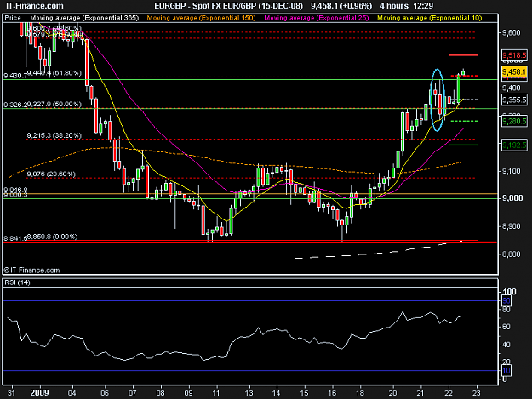
Task: Click the 9,449.4 (61.80%) Fibonacci label
Action: tap(54, 73)
